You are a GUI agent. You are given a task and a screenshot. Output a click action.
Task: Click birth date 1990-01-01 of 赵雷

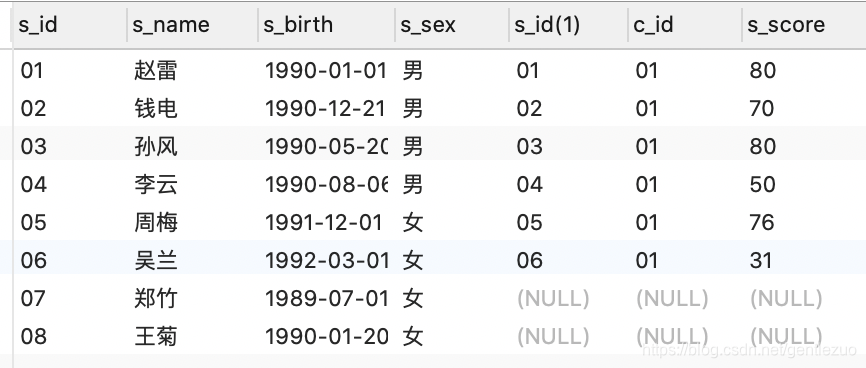click(325, 71)
